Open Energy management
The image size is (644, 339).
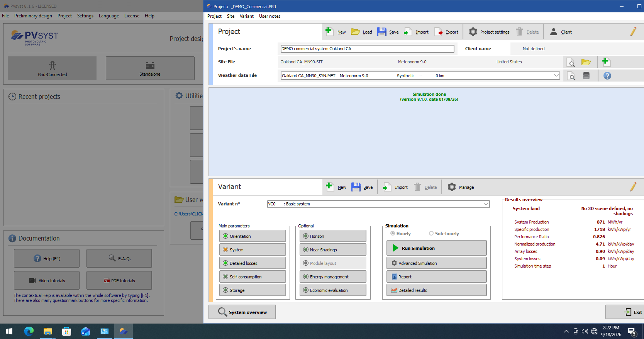(333, 277)
